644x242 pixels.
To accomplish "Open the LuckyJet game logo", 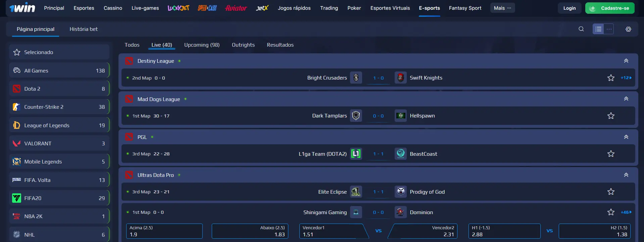I will coord(179,8).
